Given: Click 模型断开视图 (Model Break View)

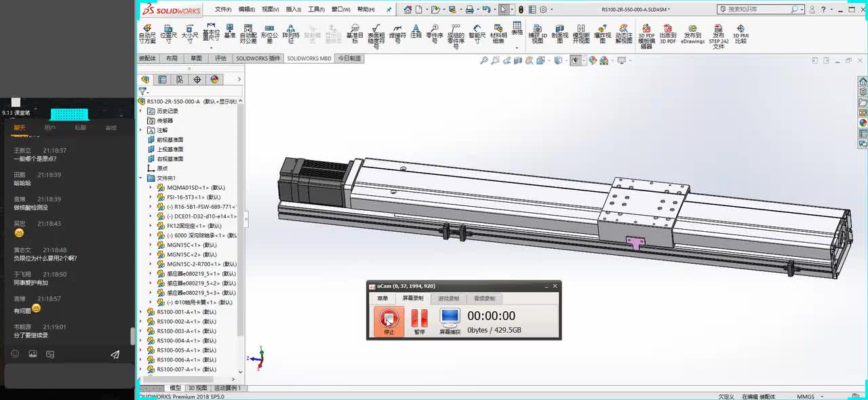Looking at the screenshot, I should coord(582,34).
